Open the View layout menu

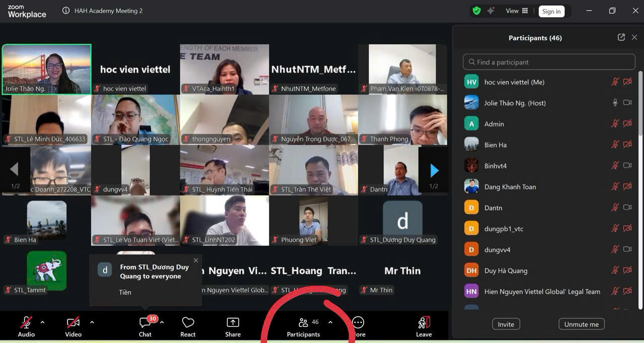click(517, 11)
